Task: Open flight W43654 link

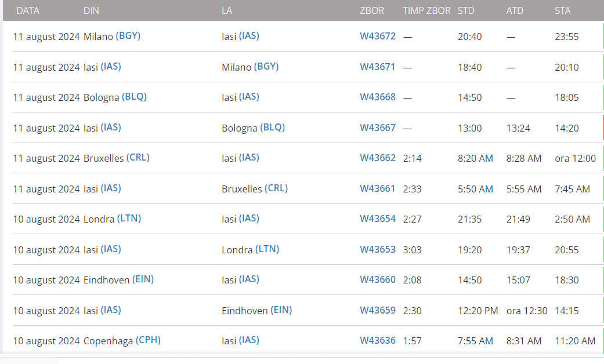Action: tap(377, 219)
